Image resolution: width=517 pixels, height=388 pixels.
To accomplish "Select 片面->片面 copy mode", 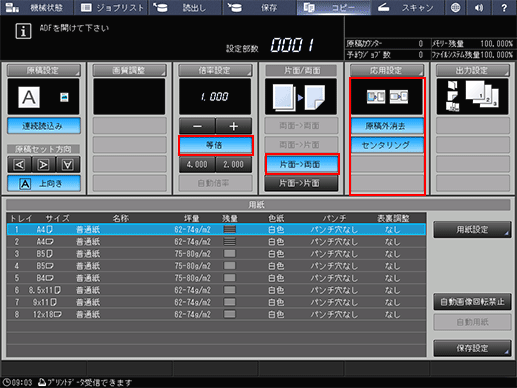I will tap(301, 183).
